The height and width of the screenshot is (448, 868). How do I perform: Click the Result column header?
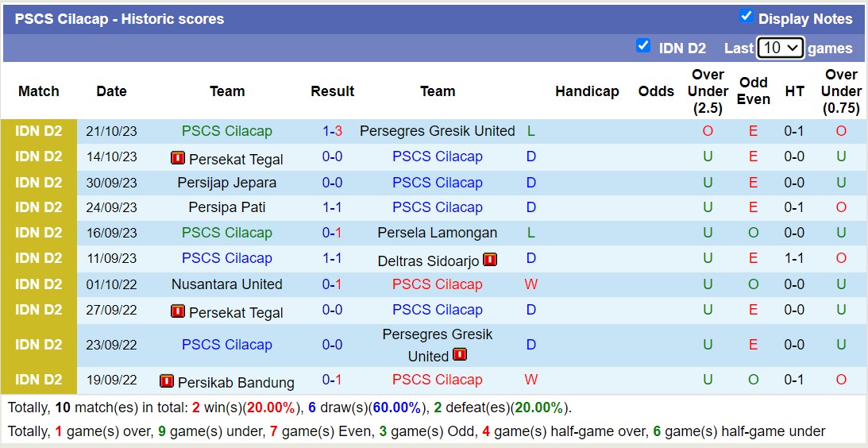tap(333, 91)
